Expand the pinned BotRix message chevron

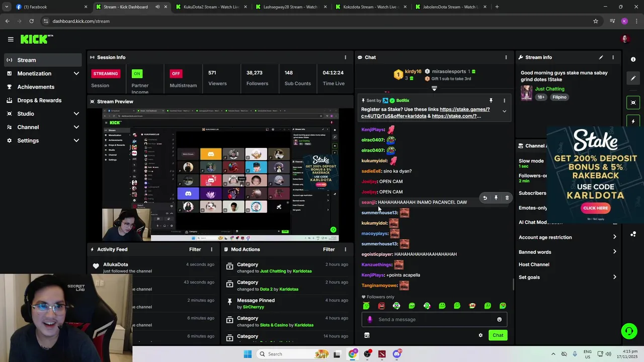point(504,112)
